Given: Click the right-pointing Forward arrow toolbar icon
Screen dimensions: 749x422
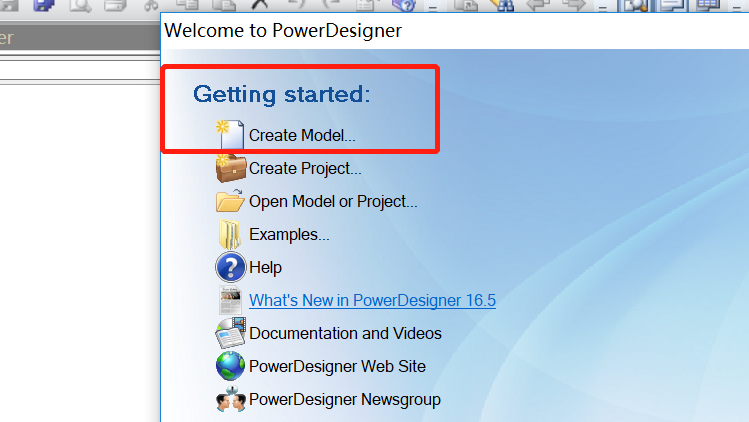Looking at the screenshot, I should pos(574,5).
